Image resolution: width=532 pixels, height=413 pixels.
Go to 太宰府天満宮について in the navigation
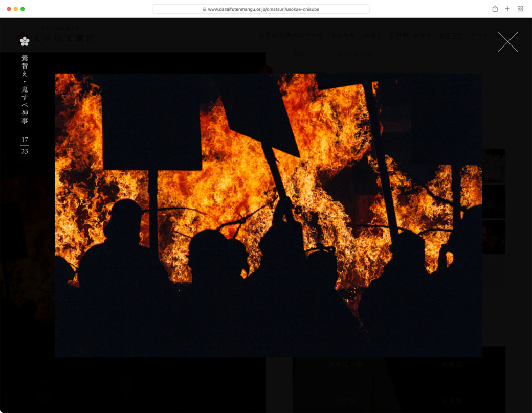coord(291,35)
